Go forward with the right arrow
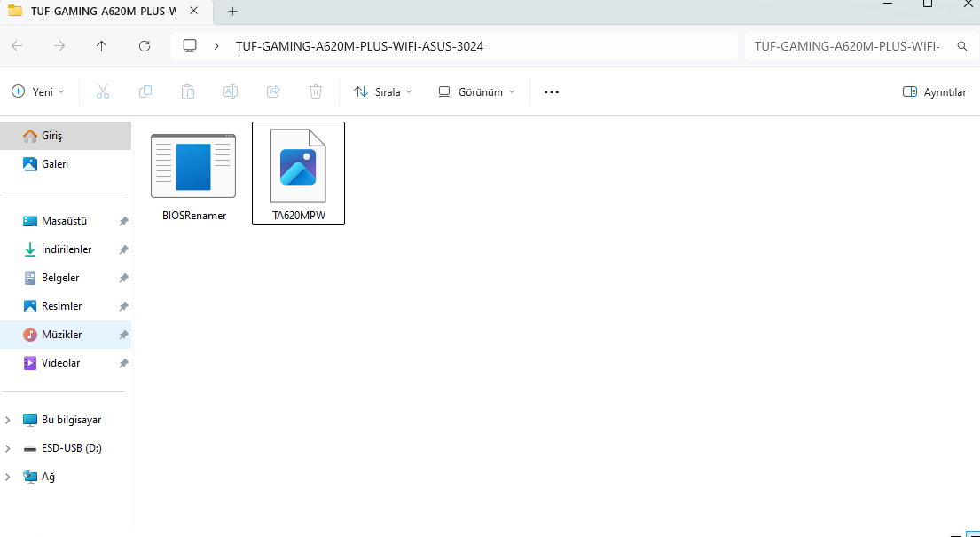Viewport: 980px width, 537px height. tap(59, 46)
